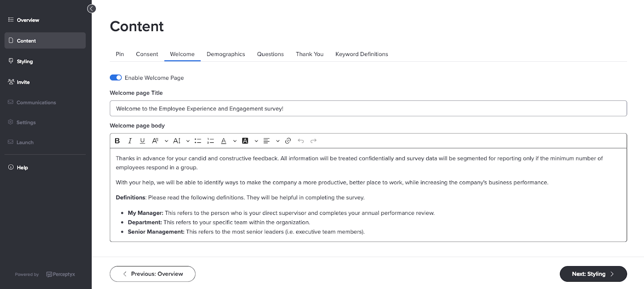This screenshot has height=289, width=644.
Task: Click the background highlight color icon
Action: tap(245, 141)
